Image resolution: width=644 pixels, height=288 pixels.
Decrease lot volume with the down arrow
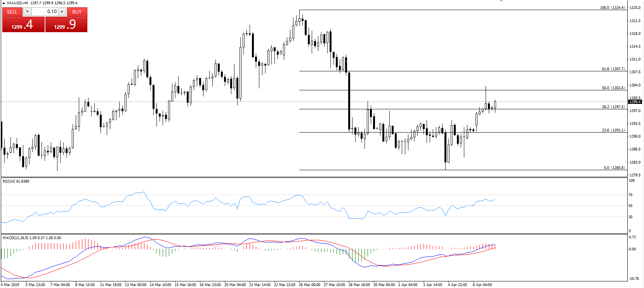click(x=27, y=12)
